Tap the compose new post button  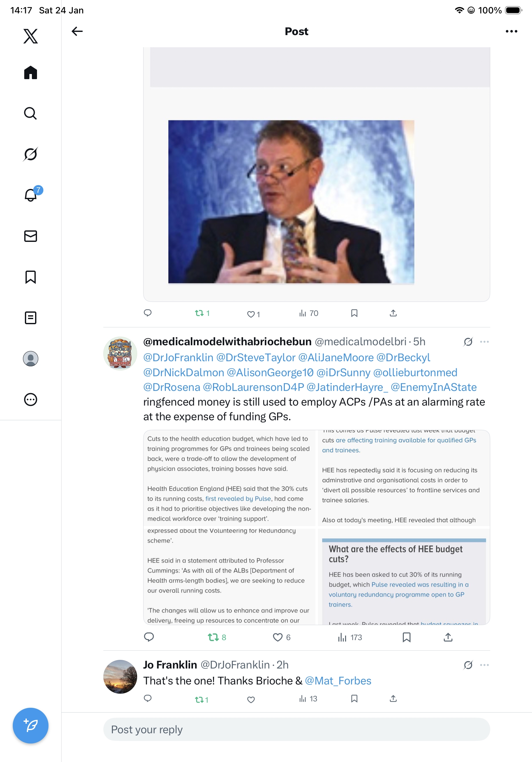(x=31, y=726)
